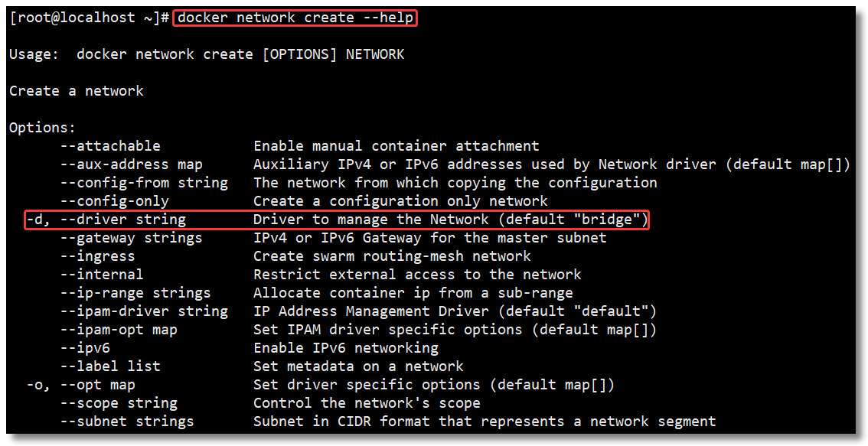Viewport: 868px width, 446px height.
Task: Click the --subnet strings option
Action: click(x=127, y=422)
